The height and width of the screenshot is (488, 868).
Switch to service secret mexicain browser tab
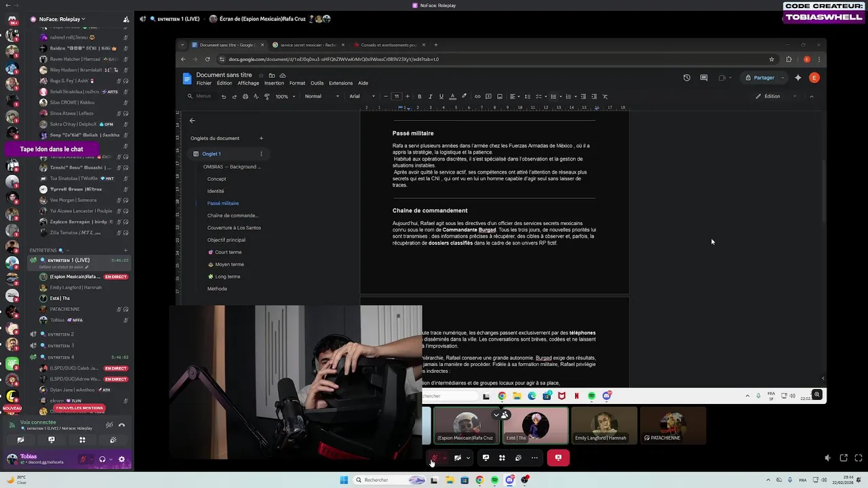[x=308, y=45]
